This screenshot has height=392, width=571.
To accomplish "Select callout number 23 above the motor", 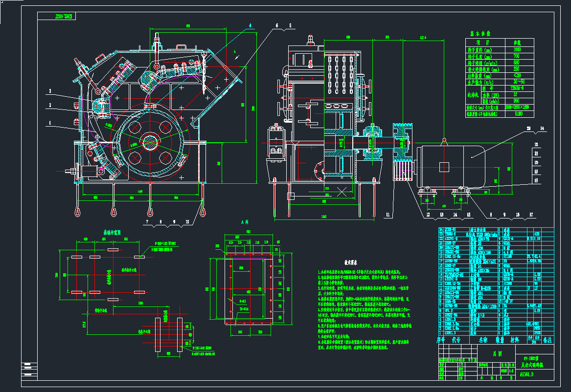I will (x=528, y=129).
